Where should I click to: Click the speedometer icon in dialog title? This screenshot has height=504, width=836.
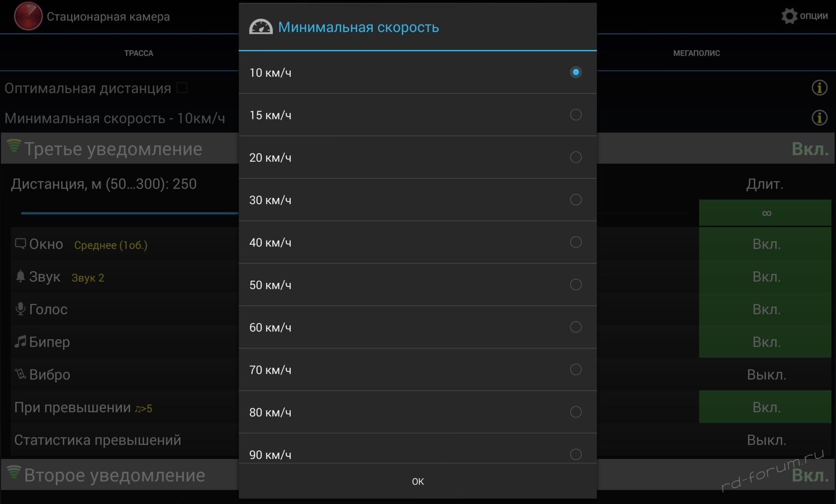click(x=261, y=27)
